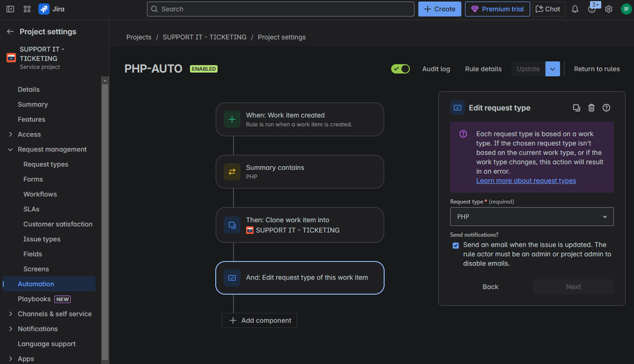Click the Projects breadcrumb link
Screen dimensions: 634x364
pyautogui.click(x=139, y=37)
